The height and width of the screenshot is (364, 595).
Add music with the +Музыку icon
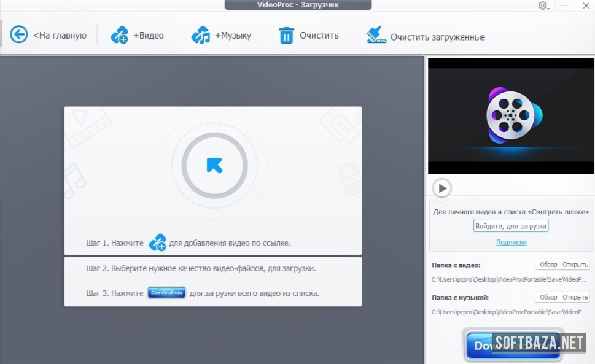[201, 35]
